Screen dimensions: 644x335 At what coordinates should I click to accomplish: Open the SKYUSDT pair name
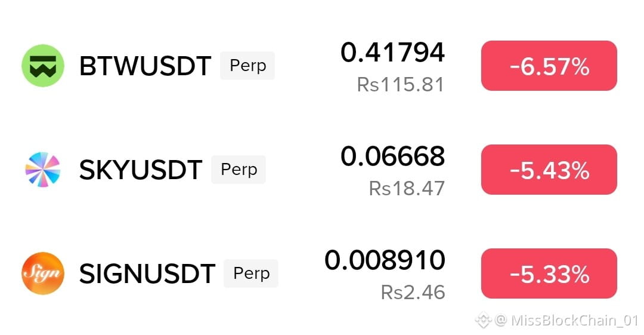[141, 170]
